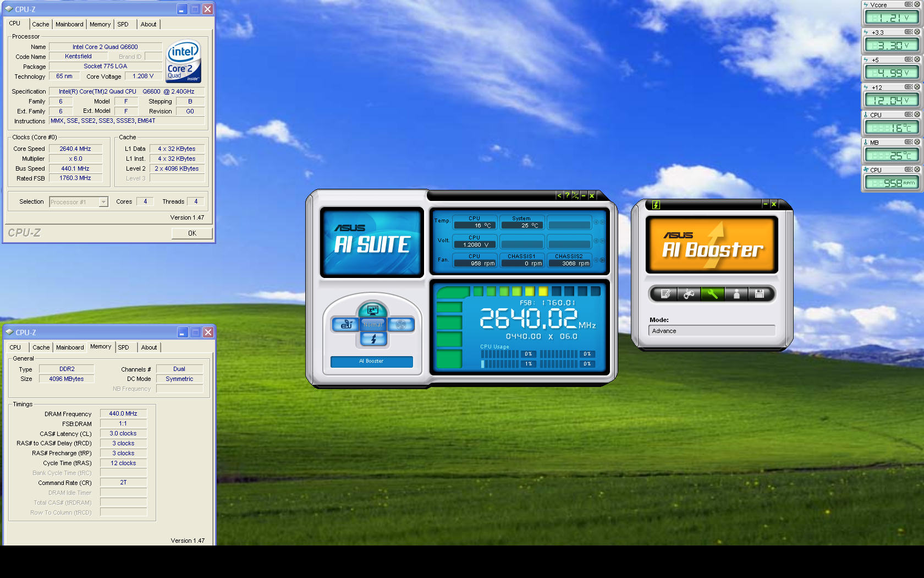Open Mainboard tab in bottom CPU-Z window
Image resolution: width=924 pixels, height=578 pixels.
click(70, 347)
